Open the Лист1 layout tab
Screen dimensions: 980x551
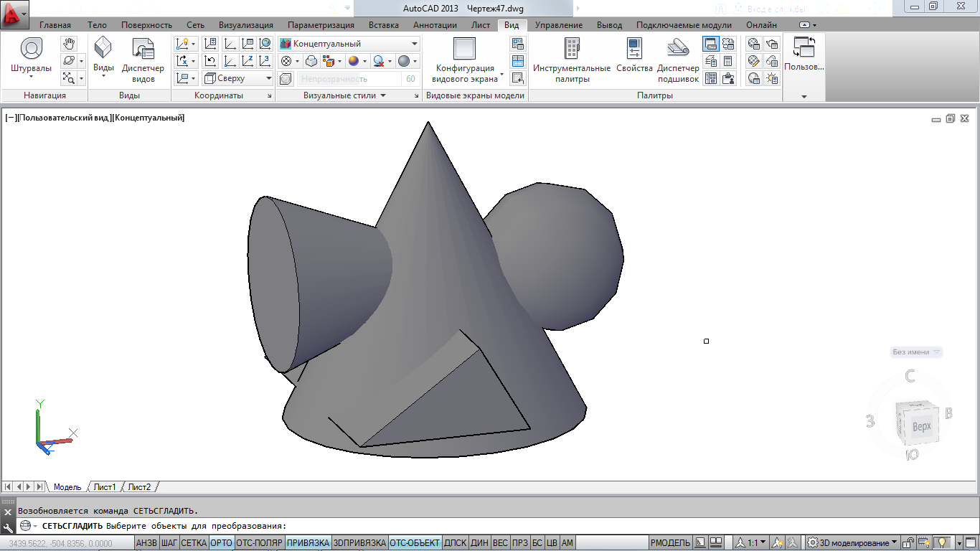click(x=105, y=487)
